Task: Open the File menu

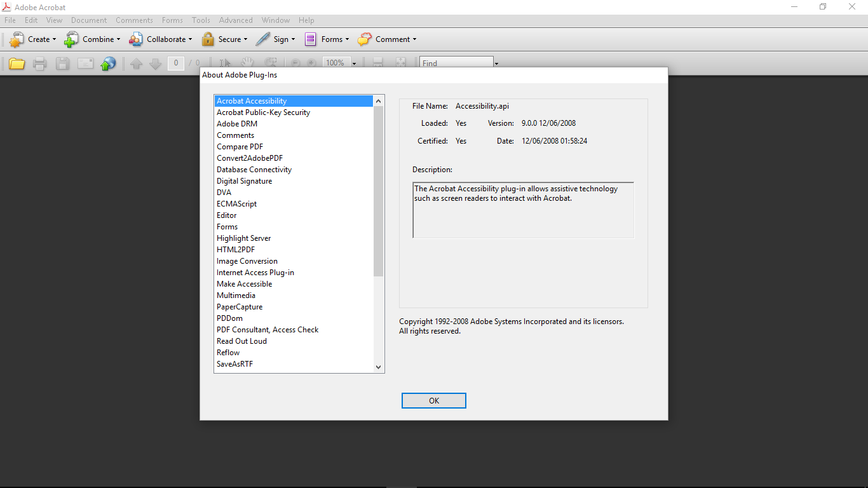Action: coord(10,20)
